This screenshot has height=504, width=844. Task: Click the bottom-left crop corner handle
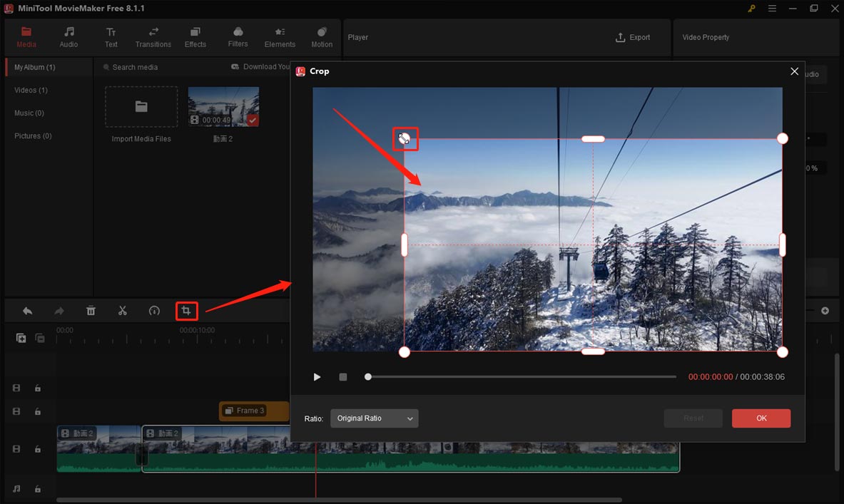click(x=405, y=351)
